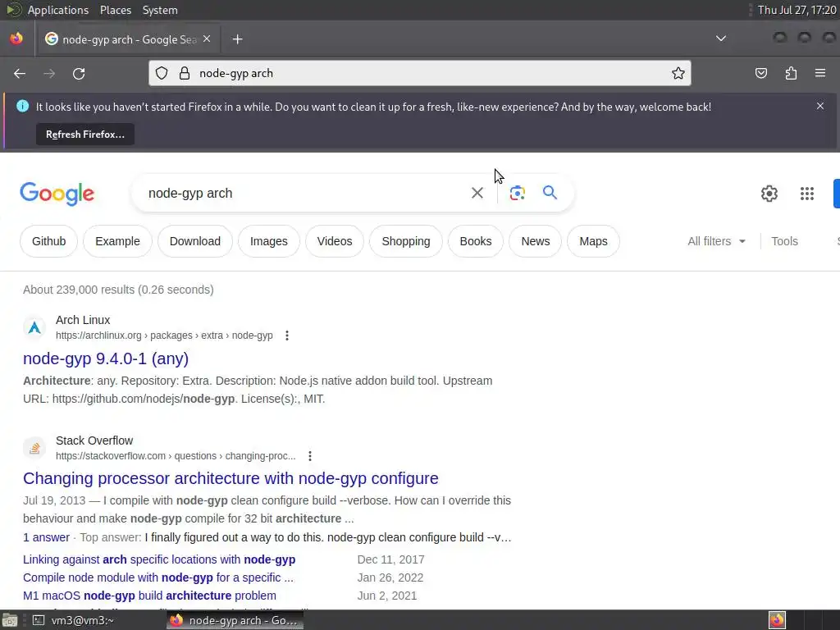Save page to Pocket
This screenshot has height=630, width=840.
[760, 73]
